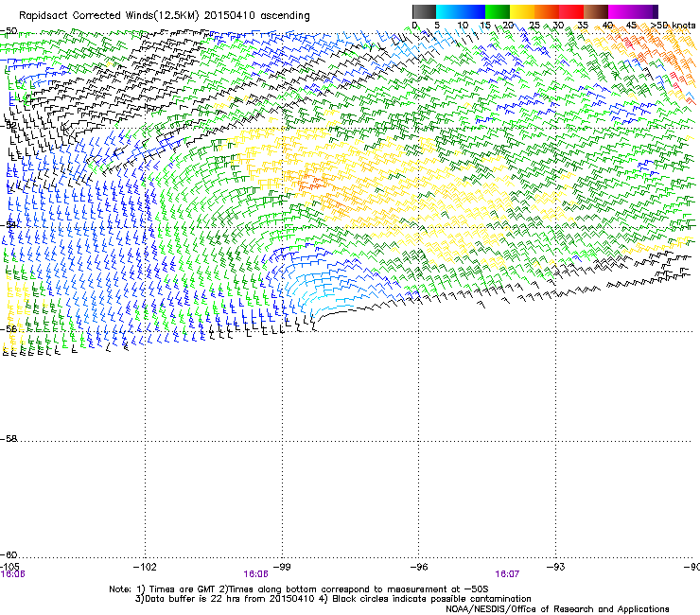Image resolution: width=700 pixels, height=615 pixels.
Task: Select the yellow 20–25 knots legend swatch
Action: click(x=522, y=11)
